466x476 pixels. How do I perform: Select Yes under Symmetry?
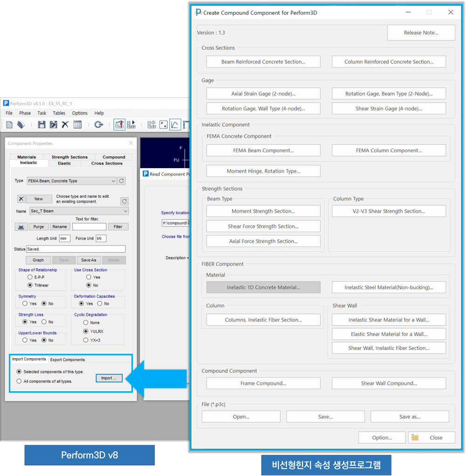click(x=25, y=304)
